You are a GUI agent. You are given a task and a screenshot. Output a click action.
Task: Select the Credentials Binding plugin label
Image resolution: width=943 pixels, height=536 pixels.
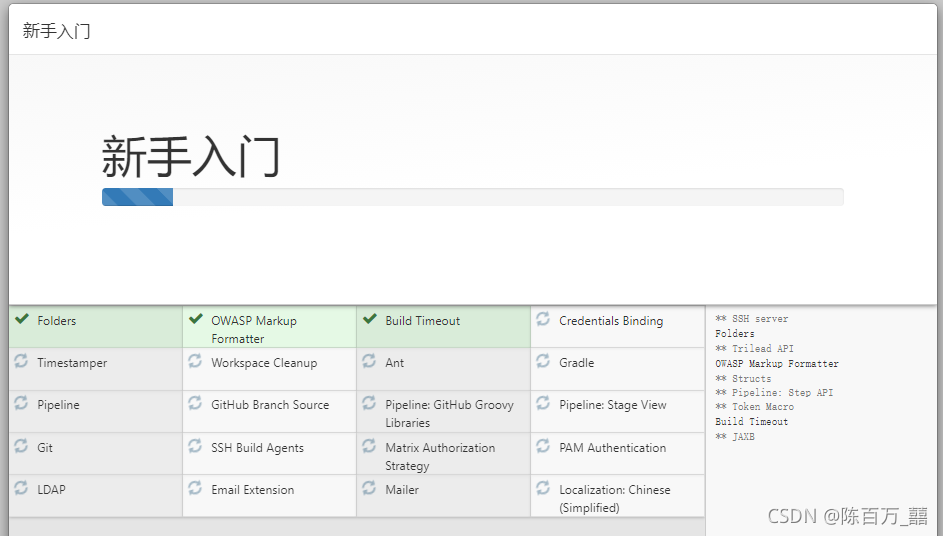point(611,321)
